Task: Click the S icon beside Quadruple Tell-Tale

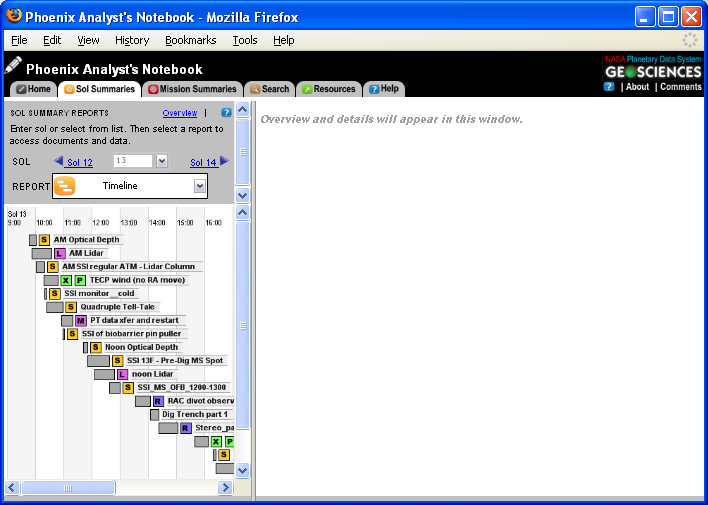Action: [x=71, y=307]
